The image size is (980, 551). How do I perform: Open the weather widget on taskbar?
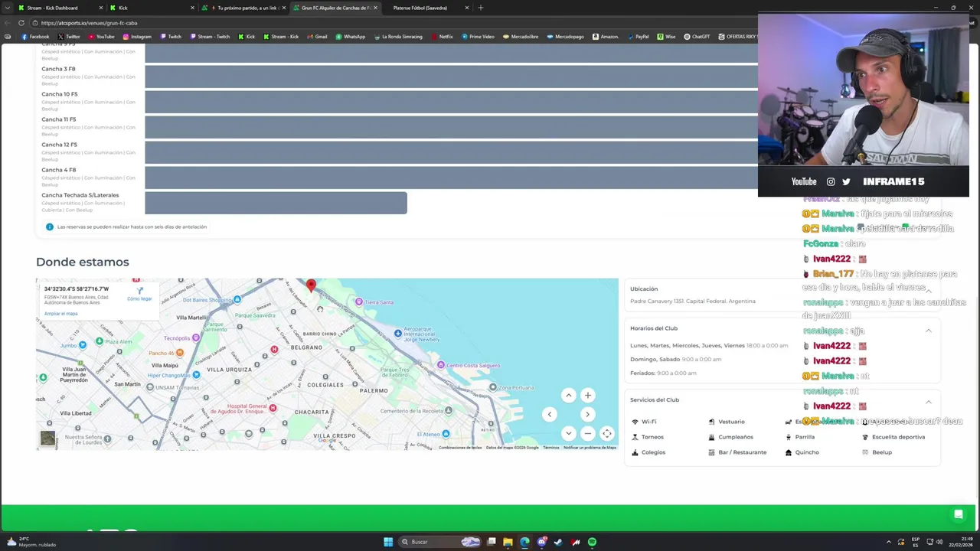click(x=31, y=542)
